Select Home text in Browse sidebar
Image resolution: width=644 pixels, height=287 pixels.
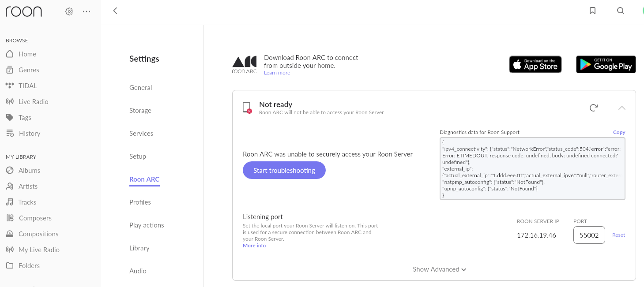(x=27, y=54)
